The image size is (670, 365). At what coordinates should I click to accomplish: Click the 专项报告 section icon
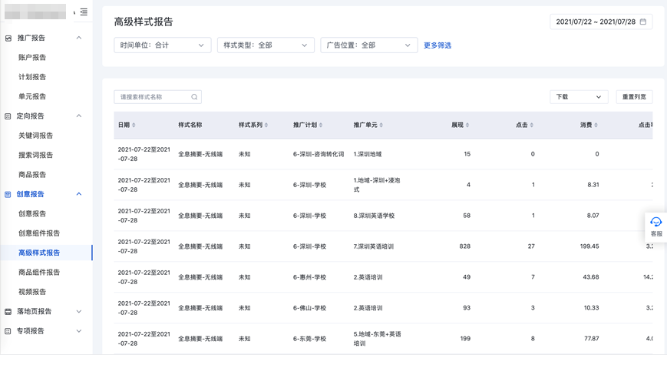click(8, 331)
